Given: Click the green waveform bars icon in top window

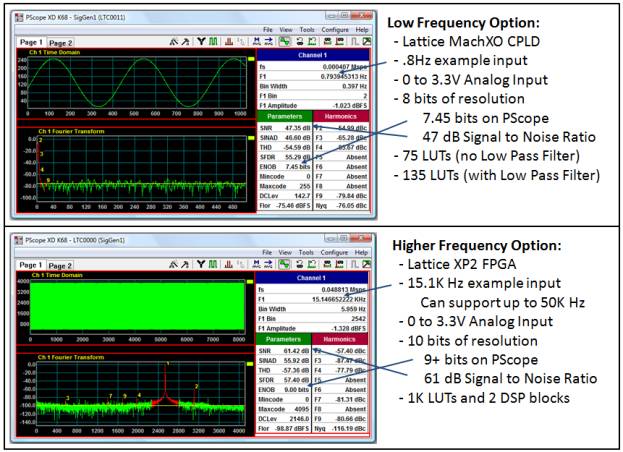Looking at the screenshot, I should 214,43.
